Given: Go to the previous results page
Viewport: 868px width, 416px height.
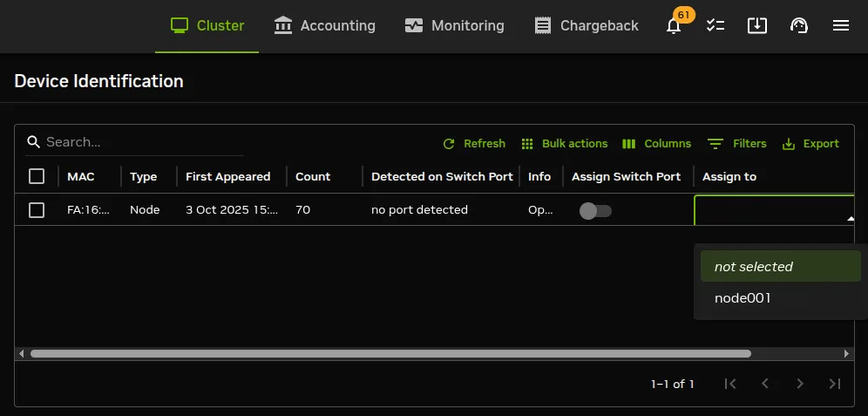Looking at the screenshot, I should [x=765, y=384].
